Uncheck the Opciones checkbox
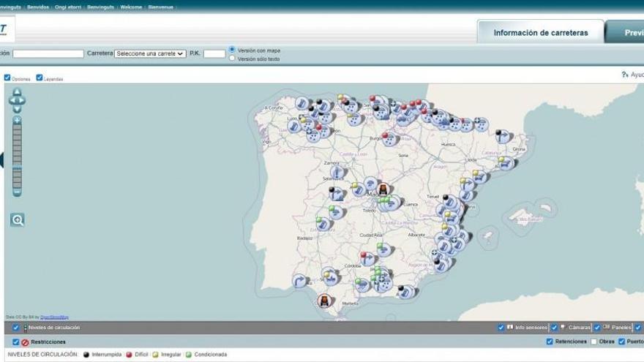The height and width of the screenshot is (362, 644). (7, 78)
